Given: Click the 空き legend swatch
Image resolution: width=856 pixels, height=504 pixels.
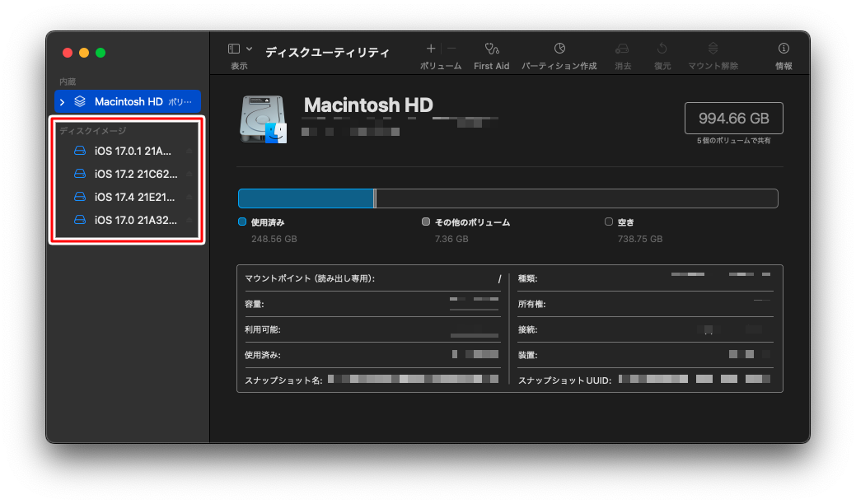Looking at the screenshot, I should [x=609, y=222].
